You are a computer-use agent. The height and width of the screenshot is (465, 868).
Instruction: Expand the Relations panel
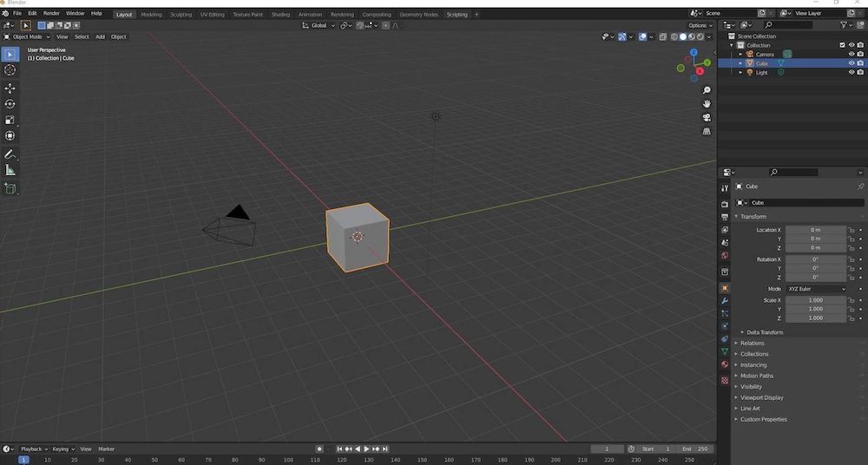pos(752,343)
